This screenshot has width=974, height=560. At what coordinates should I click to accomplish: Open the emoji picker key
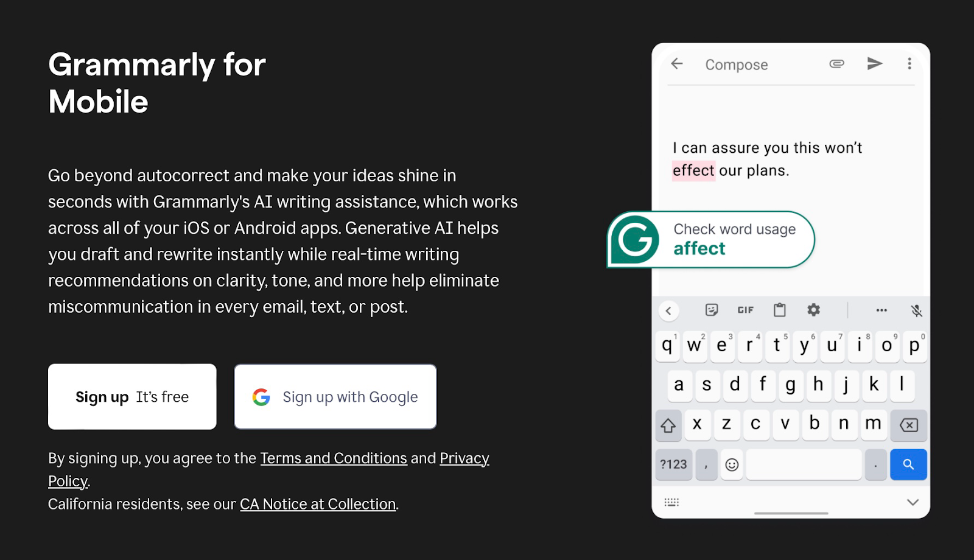point(732,464)
